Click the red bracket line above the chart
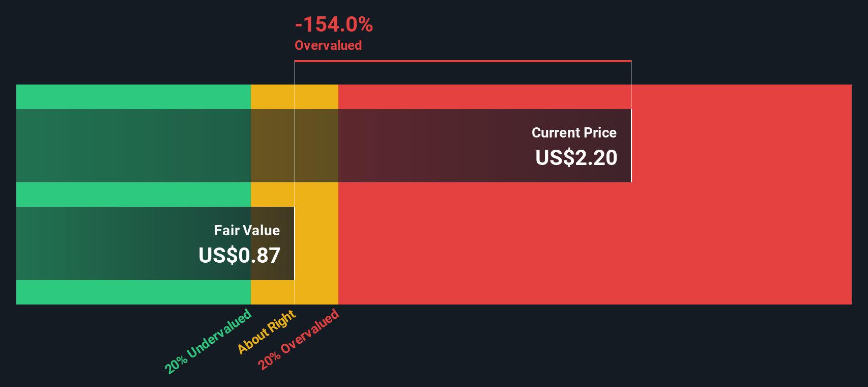868x387 pixels. 463,61
